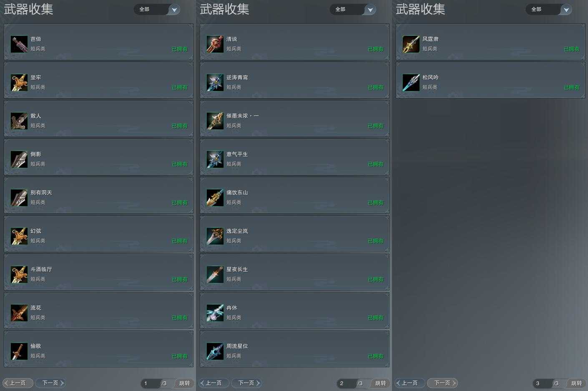This screenshot has height=391, width=588.
Task: Click 跳转 in the third panel
Action: click(576, 383)
